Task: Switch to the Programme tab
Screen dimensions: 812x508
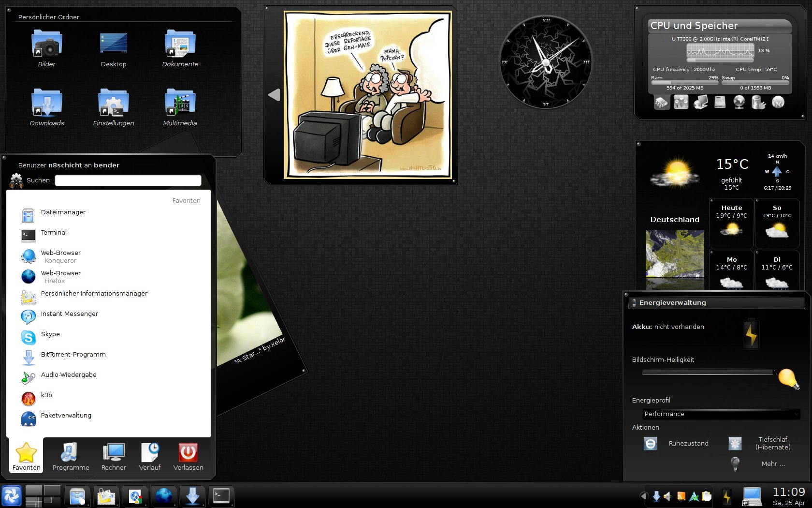Action: point(71,456)
